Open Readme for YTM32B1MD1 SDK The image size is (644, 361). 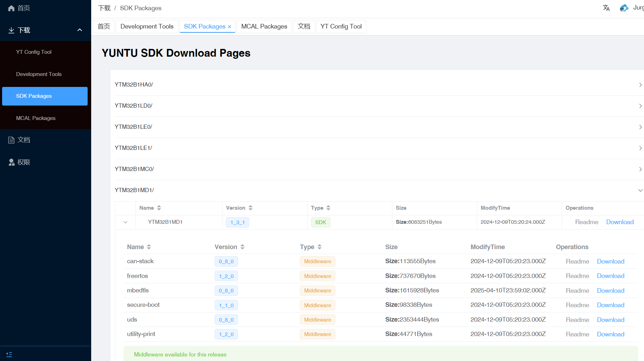coord(587,222)
